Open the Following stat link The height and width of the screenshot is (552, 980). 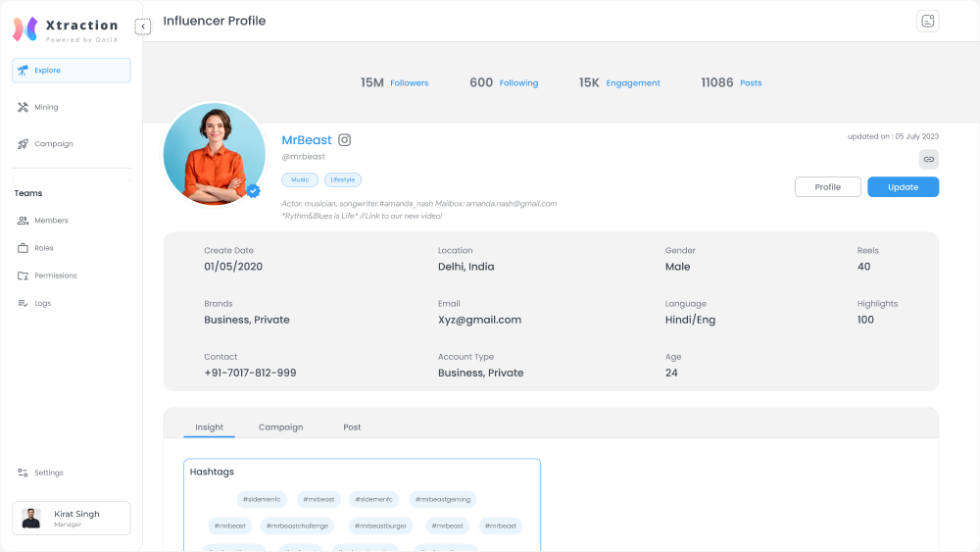coord(518,83)
